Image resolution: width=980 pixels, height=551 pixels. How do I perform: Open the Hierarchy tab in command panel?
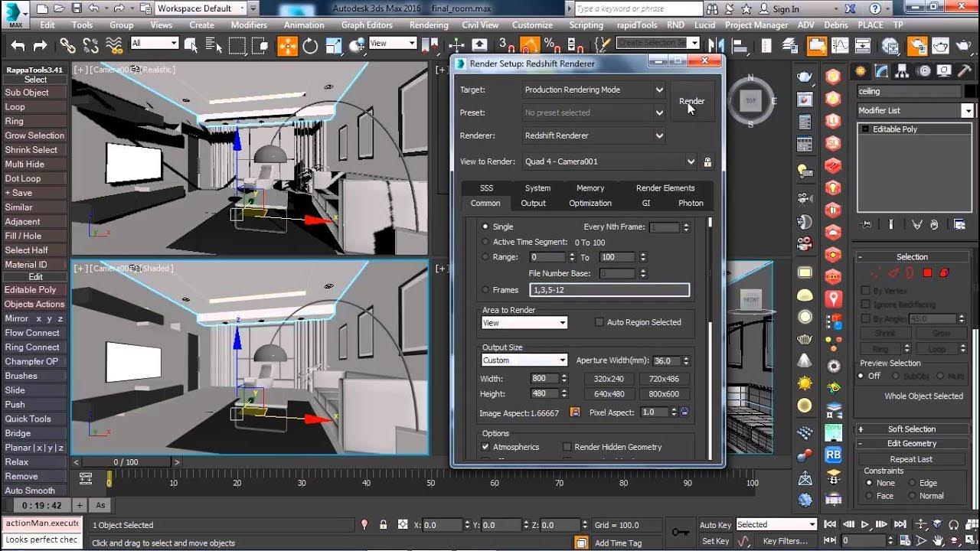(x=903, y=71)
